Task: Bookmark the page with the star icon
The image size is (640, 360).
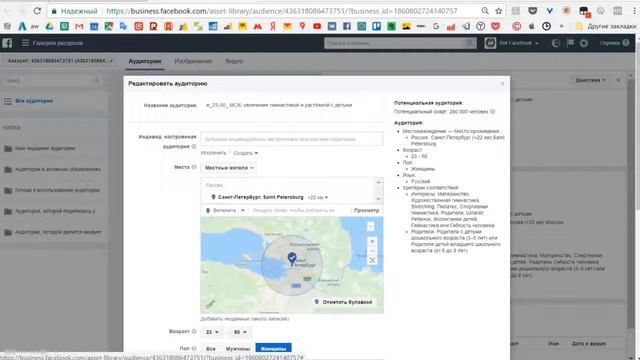Action: 498,11
